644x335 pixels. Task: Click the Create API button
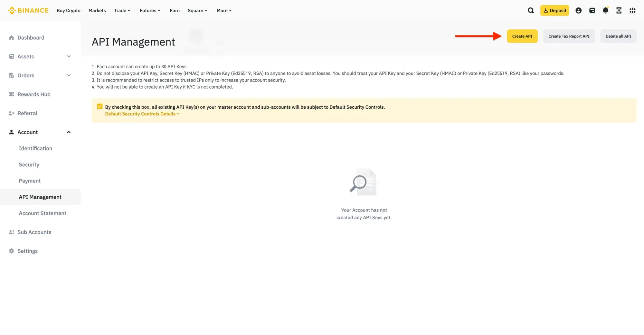pos(522,36)
